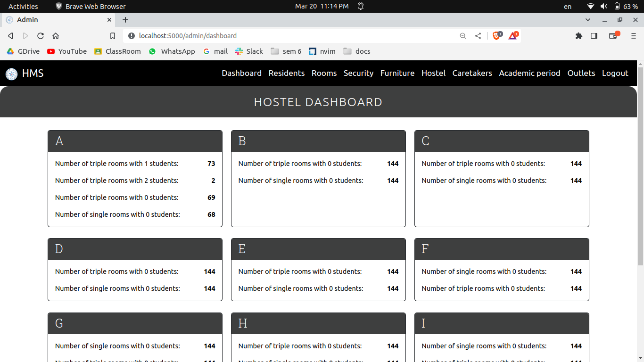This screenshot has width=644, height=362.
Task: Open the browser hamburger menu
Action: tap(633, 35)
